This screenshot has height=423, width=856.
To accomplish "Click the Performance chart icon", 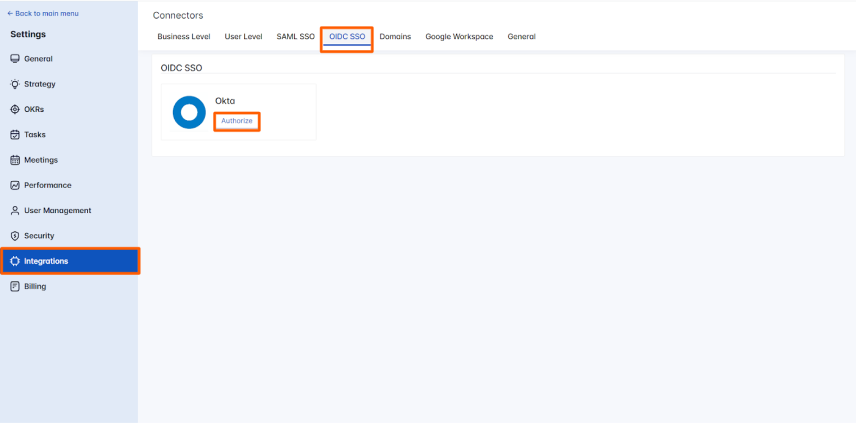I will point(15,185).
